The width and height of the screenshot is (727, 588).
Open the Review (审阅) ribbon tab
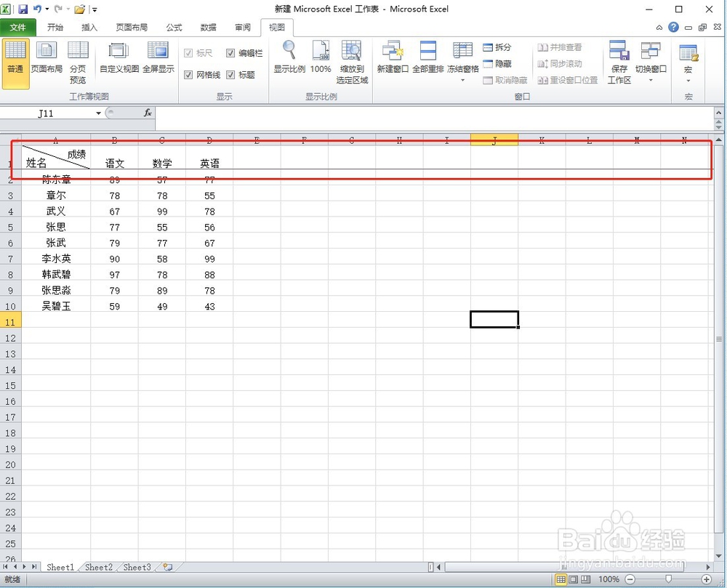[243, 28]
